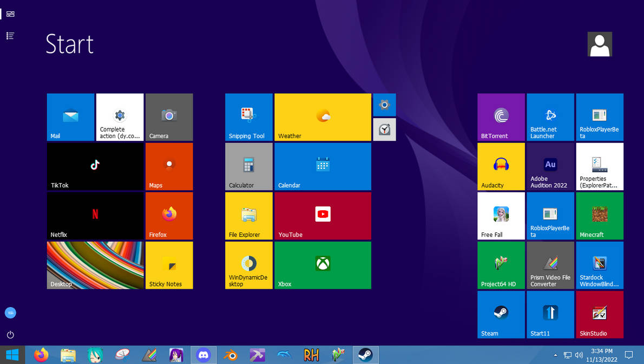The image size is (644, 364).
Task: Open Project64 taskbar icon
Action: 338,355
